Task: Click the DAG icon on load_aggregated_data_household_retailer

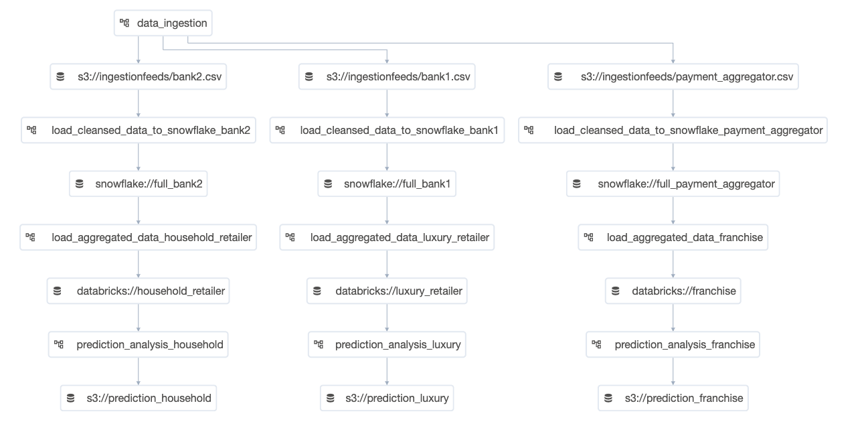Action: (x=31, y=238)
